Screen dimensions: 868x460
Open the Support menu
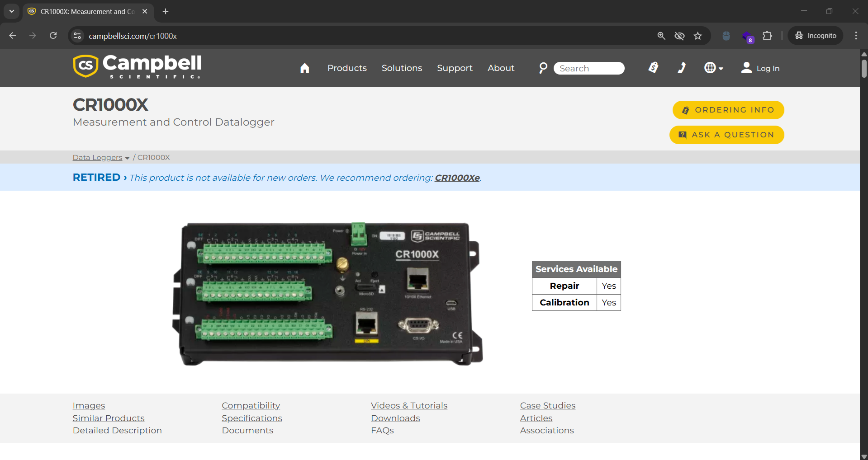tap(455, 68)
